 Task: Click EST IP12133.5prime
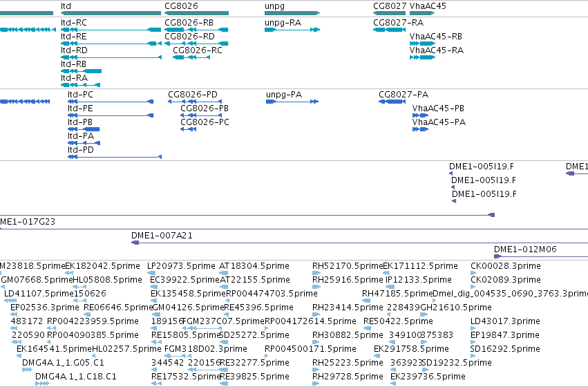[419, 280]
